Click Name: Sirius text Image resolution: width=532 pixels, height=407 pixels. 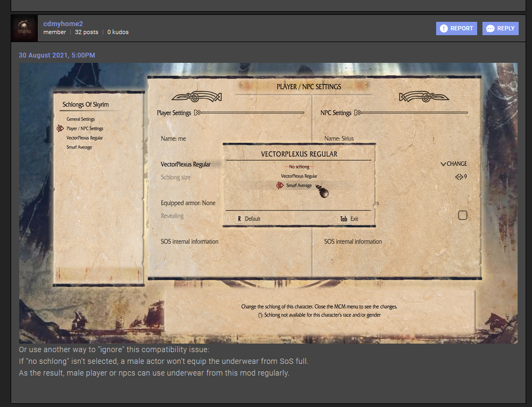tap(339, 139)
